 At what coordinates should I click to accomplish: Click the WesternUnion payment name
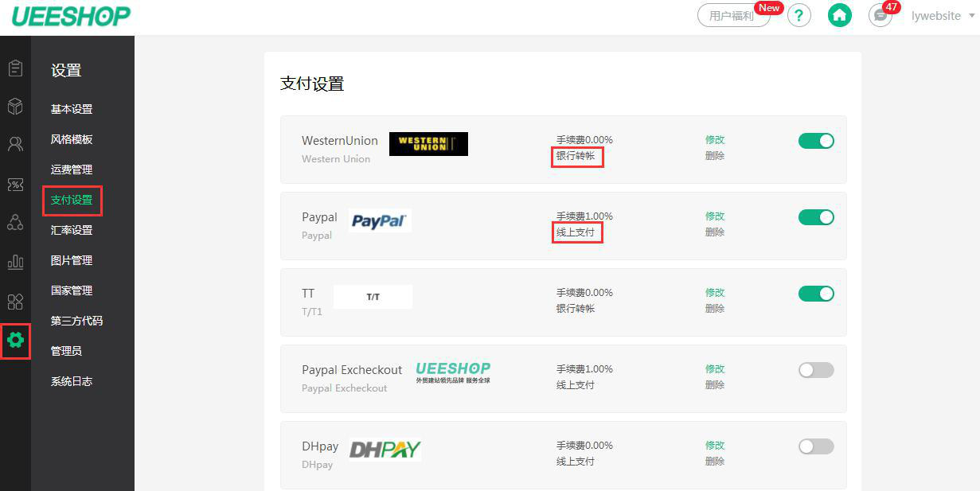340,141
